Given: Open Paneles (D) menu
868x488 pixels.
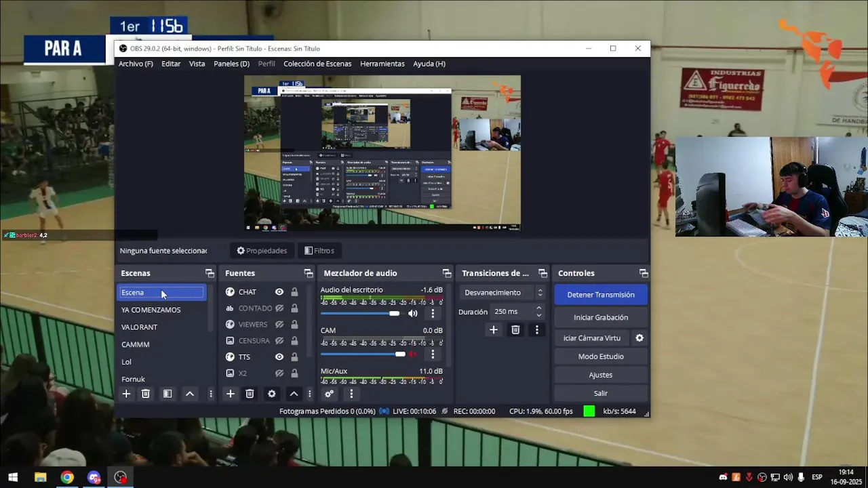Looking at the screenshot, I should pos(231,64).
